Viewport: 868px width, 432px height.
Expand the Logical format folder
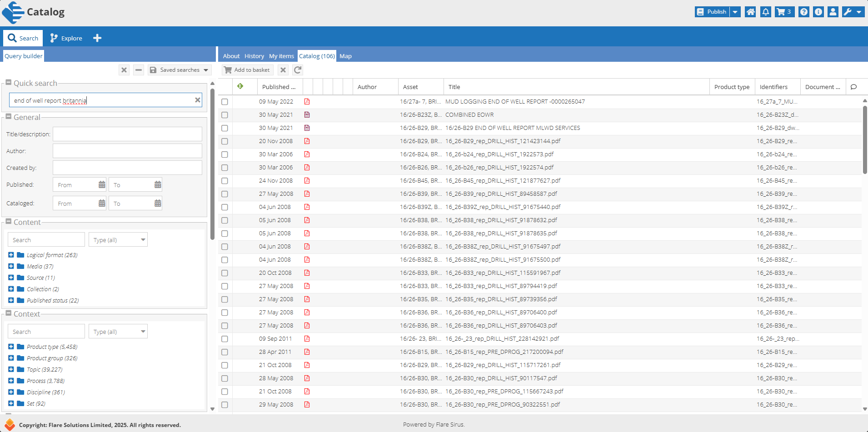pos(11,255)
